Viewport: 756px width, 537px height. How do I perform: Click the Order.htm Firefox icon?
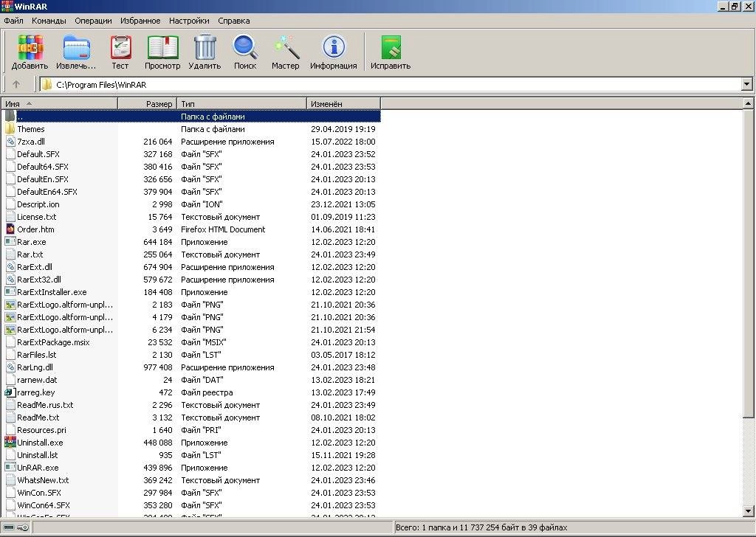point(10,229)
